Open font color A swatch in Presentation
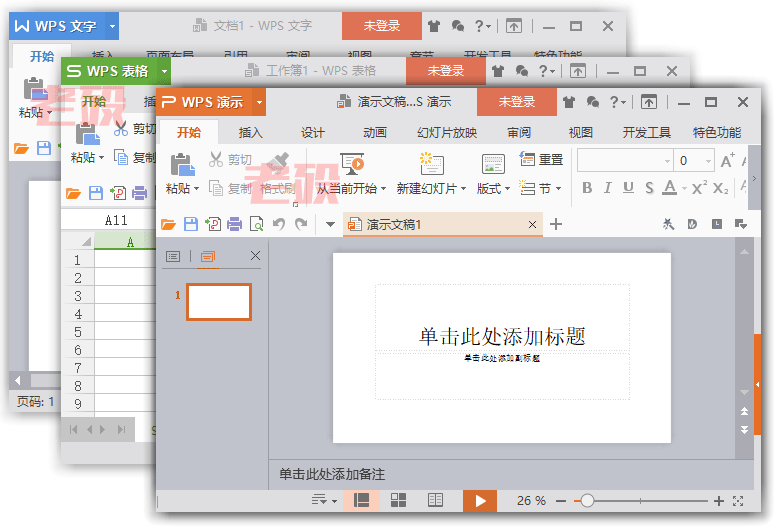 [670, 188]
